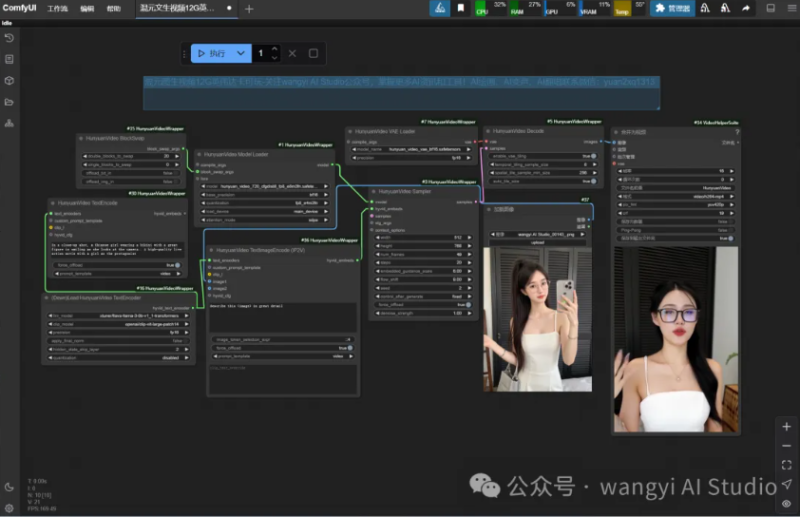Click the zoom in canvas button
The height and width of the screenshot is (517, 800).
click(787, 426)
